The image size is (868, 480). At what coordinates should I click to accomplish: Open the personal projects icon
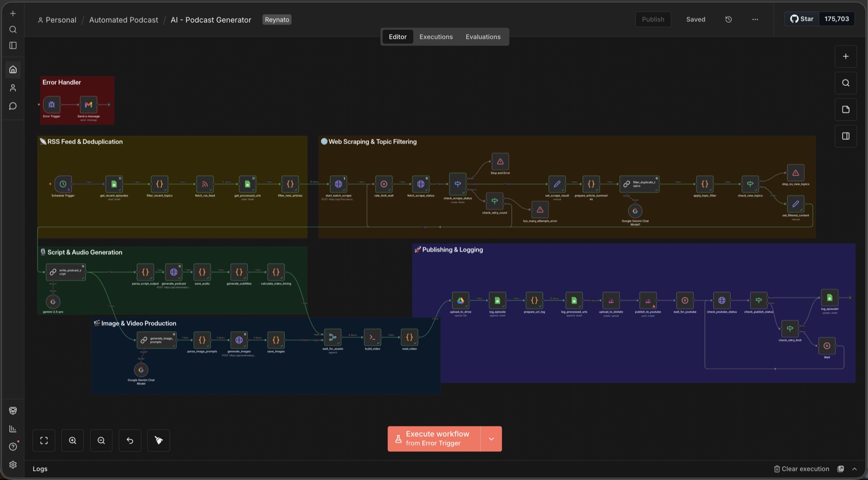(x=13, y=88)
